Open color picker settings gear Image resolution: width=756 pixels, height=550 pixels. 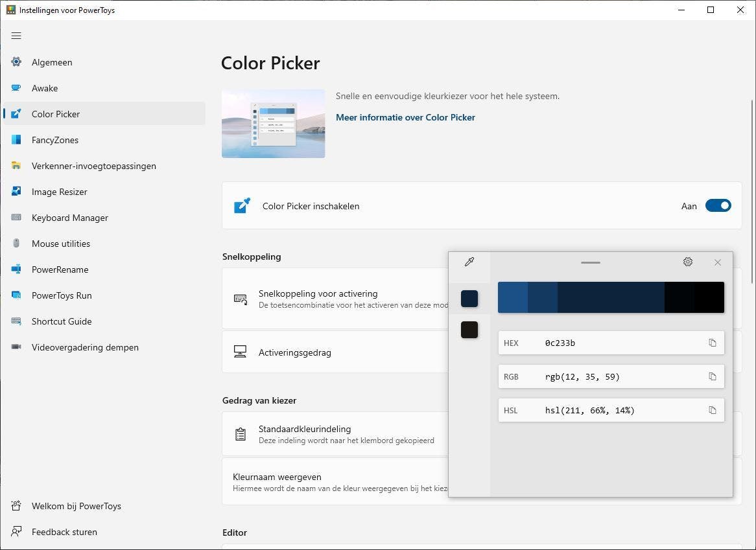point(688,262)
